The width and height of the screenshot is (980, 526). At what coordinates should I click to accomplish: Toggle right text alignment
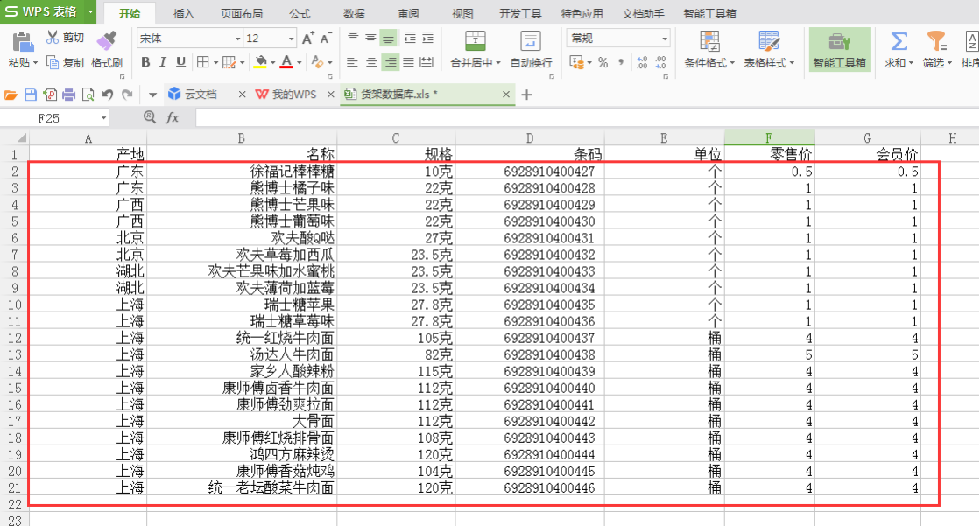[x=390, y=62]
